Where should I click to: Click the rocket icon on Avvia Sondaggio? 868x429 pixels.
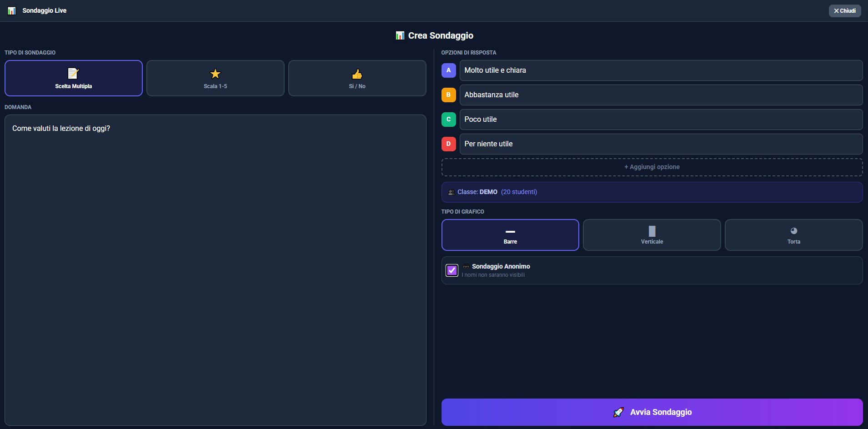(x=619, y=412)
